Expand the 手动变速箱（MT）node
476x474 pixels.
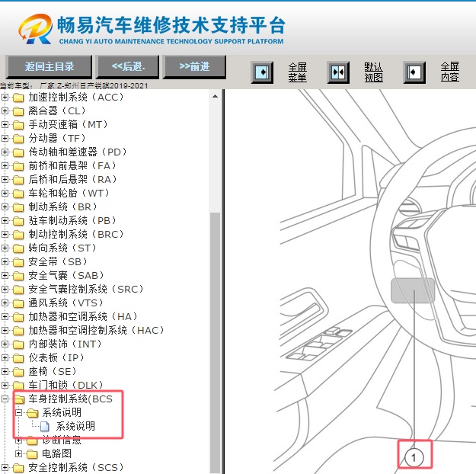(5, 124)
